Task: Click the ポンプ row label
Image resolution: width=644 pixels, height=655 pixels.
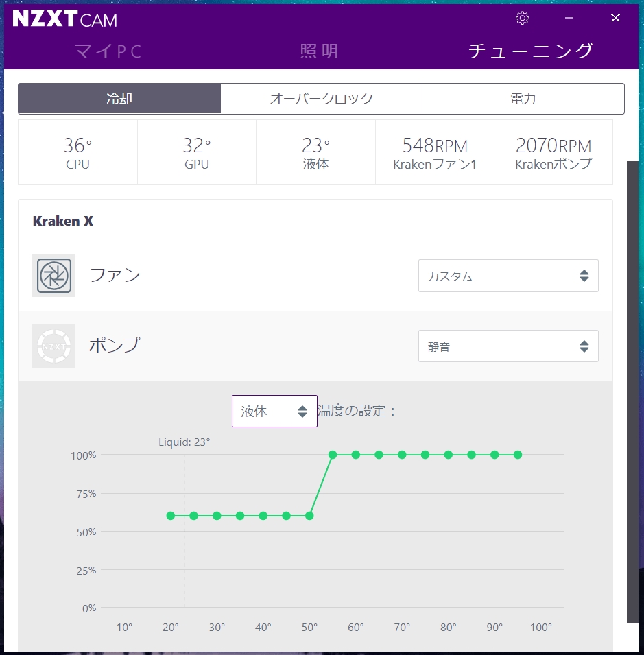Action: point(115,346)
